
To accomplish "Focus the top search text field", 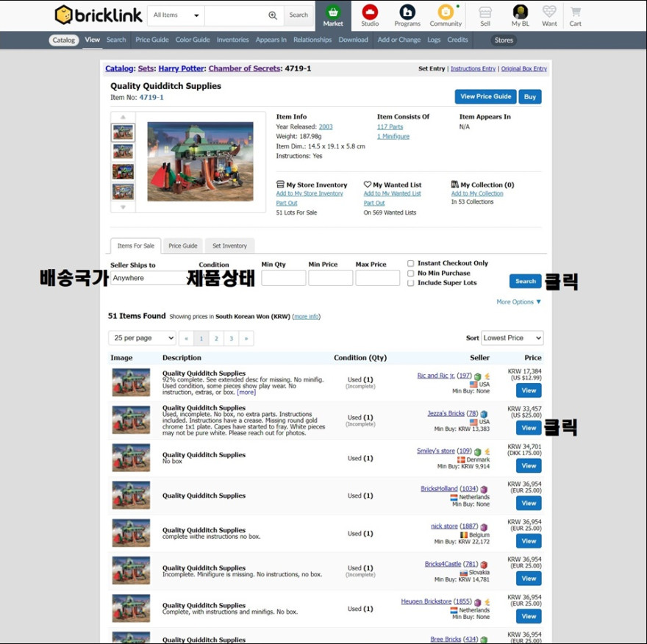I will coord(235,15).
